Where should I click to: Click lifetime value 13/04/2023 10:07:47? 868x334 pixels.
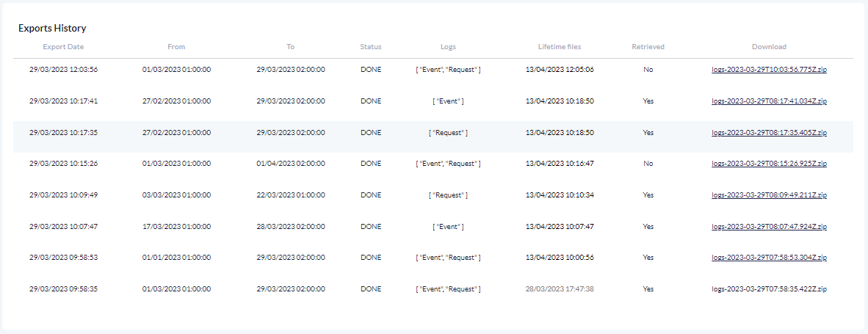click(x=560, y=227)
